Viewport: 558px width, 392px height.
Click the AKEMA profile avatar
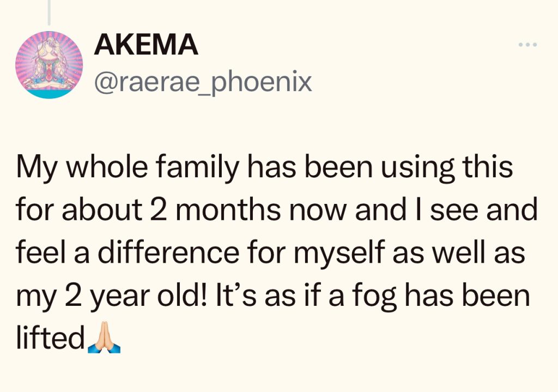coord(49,64)
